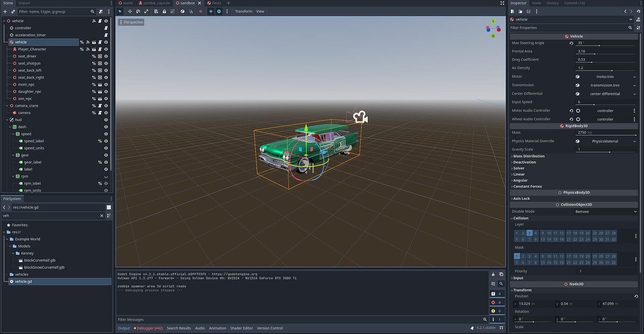Click the Filter Properties search field
644x334 pixels.
(x=569, y=28)
